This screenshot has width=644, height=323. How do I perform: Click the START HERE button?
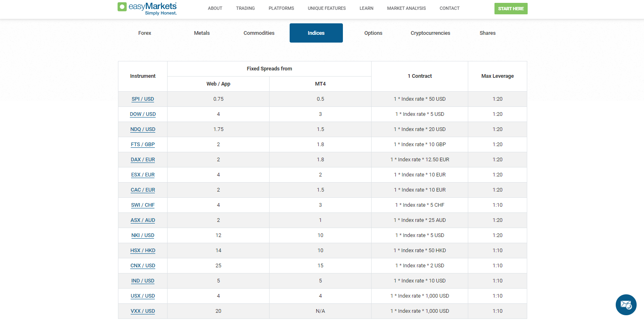(511, 9)
